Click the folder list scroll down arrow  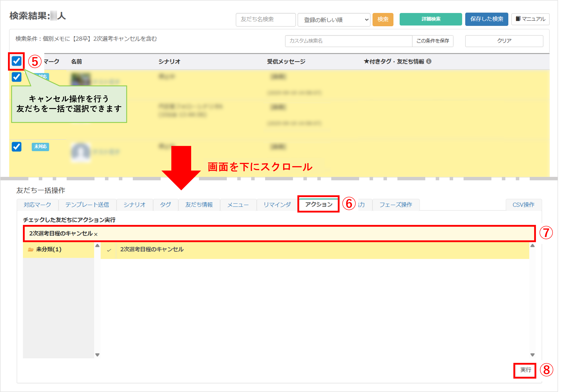pyautogui.click(x=97, y=355)
